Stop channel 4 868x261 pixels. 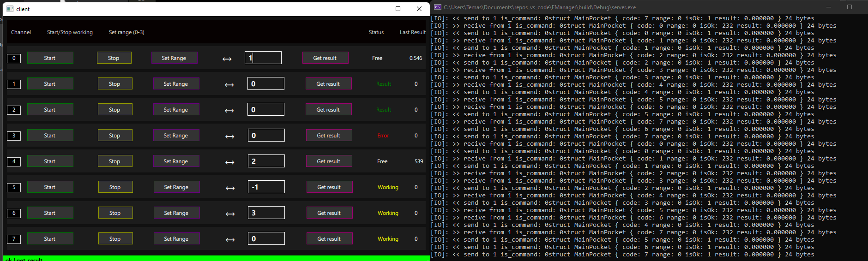115,161
